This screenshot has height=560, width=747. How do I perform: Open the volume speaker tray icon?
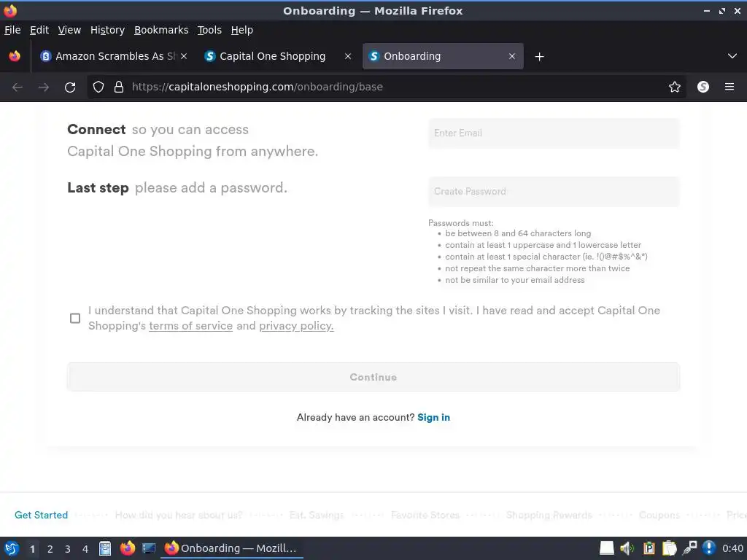[x=627, y=548]
